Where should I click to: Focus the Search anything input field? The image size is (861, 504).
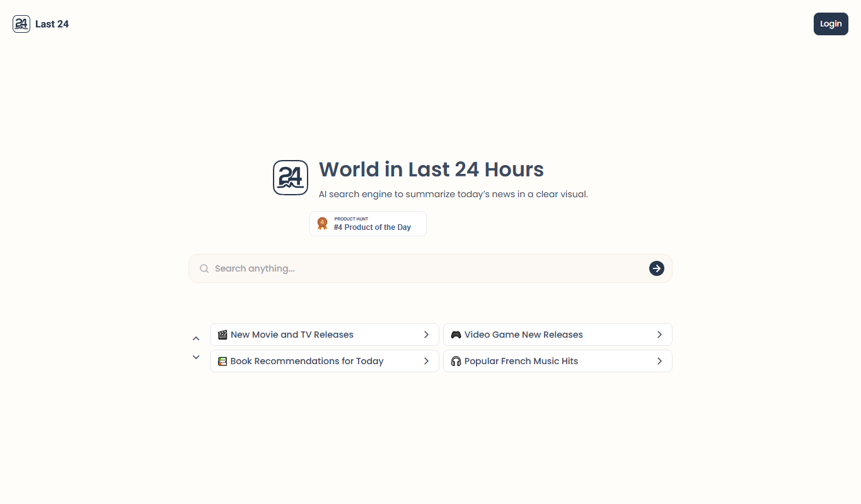[430, 268]
